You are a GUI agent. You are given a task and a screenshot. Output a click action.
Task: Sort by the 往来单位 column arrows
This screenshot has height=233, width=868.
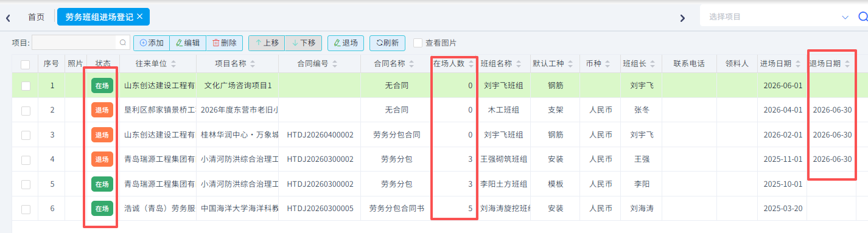coord(173,64)
